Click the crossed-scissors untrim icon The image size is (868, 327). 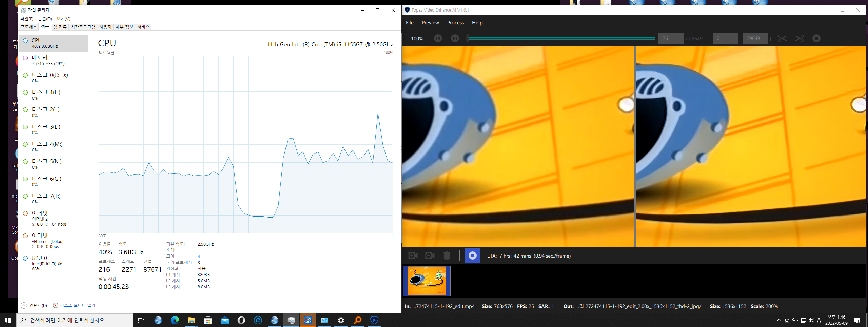800,38
